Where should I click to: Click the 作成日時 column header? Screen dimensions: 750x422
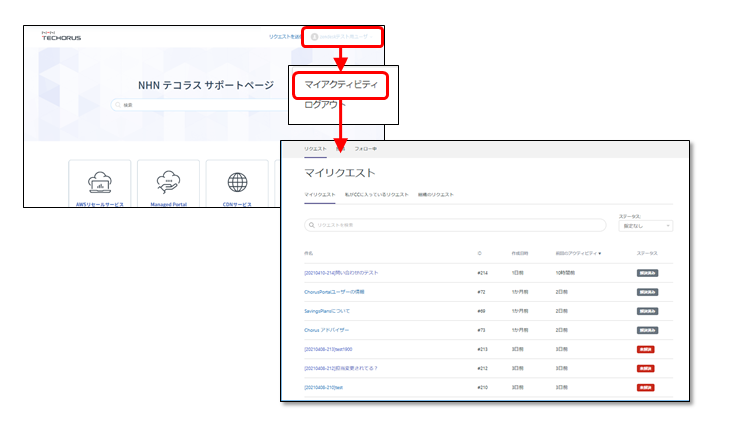pos(519,253)
